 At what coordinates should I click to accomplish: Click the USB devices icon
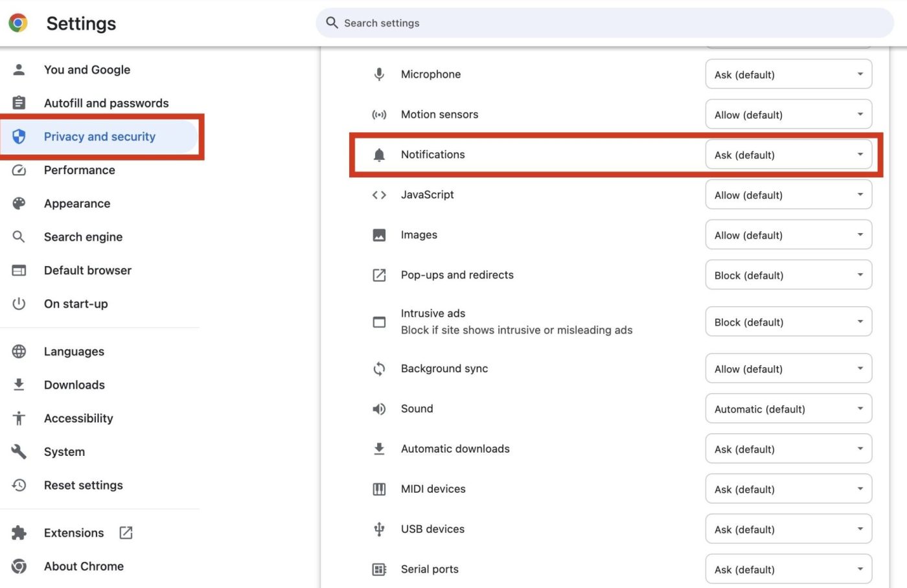379,528
